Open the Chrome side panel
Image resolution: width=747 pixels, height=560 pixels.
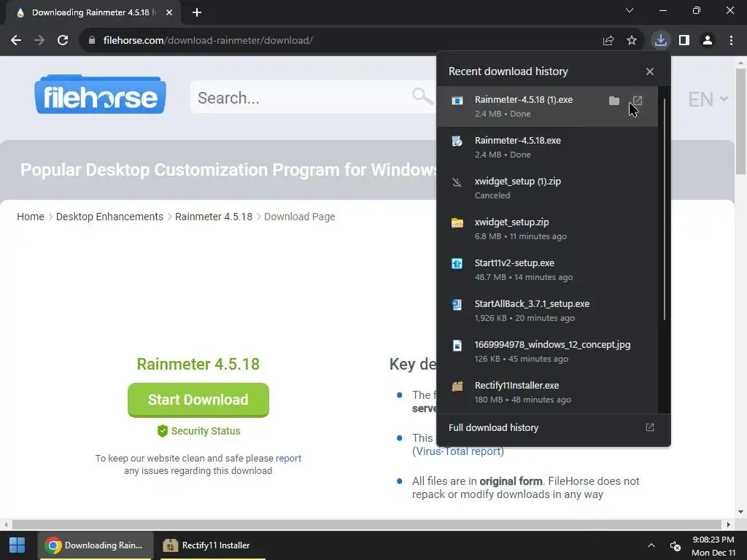(684, 41)
